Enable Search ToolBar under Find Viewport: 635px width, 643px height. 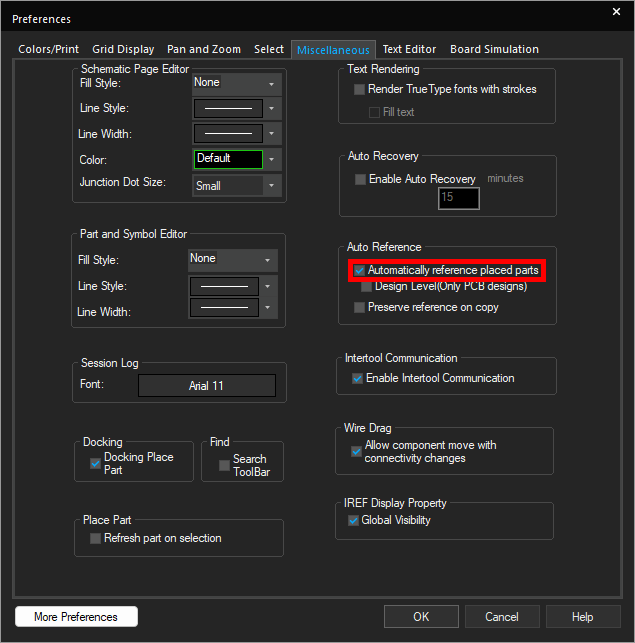coord(224,466)
